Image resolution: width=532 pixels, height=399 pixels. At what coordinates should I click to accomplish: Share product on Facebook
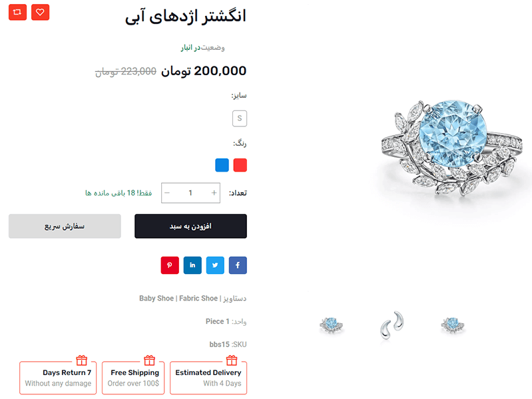coord(238,265)
